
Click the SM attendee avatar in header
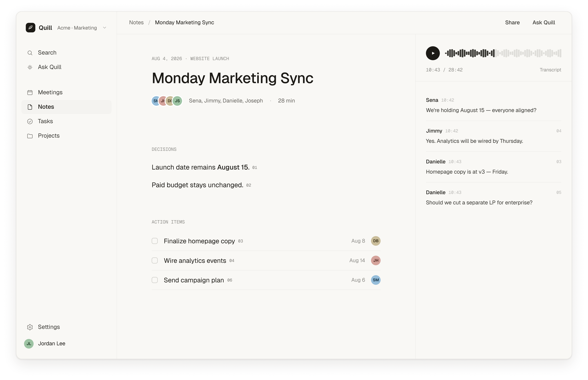coord(155,101)
